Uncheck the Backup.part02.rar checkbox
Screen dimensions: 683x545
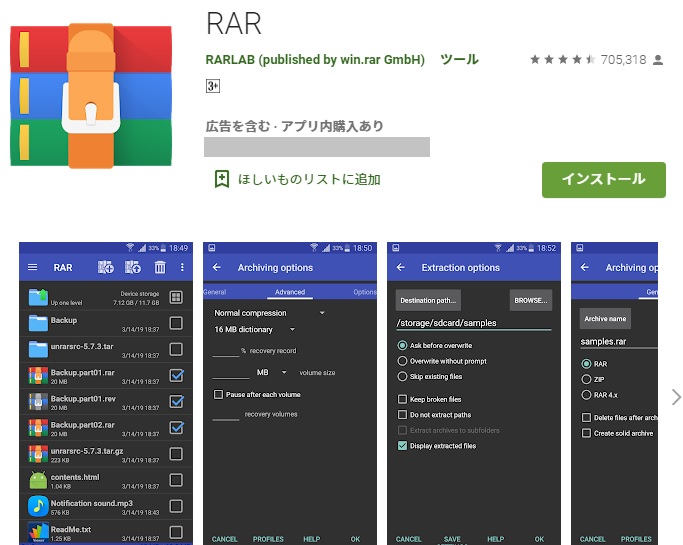[176, 427]
